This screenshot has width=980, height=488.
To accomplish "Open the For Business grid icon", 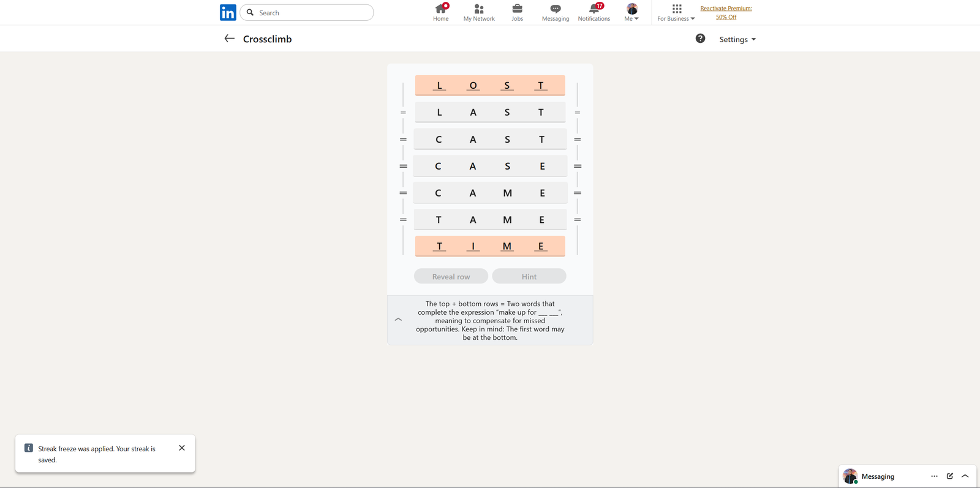I will [x=677, y=9].
